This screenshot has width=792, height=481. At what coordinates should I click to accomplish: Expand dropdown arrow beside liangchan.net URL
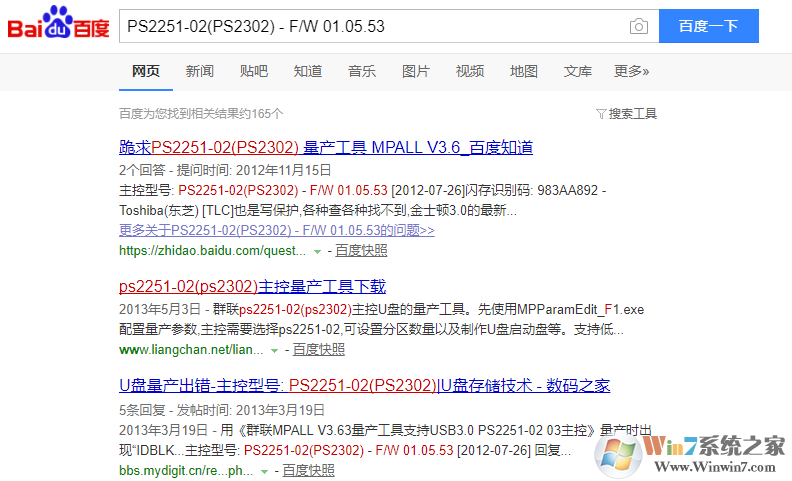[274, 351]
